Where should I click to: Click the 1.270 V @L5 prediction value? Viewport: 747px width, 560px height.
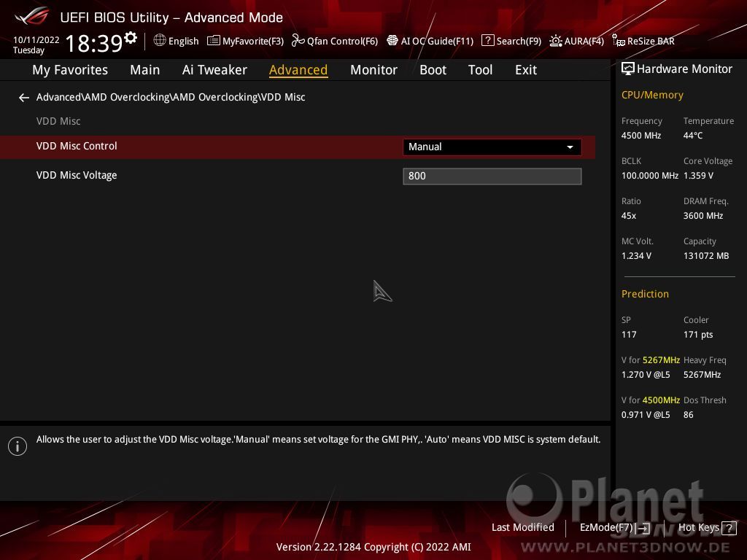point(646,375)
